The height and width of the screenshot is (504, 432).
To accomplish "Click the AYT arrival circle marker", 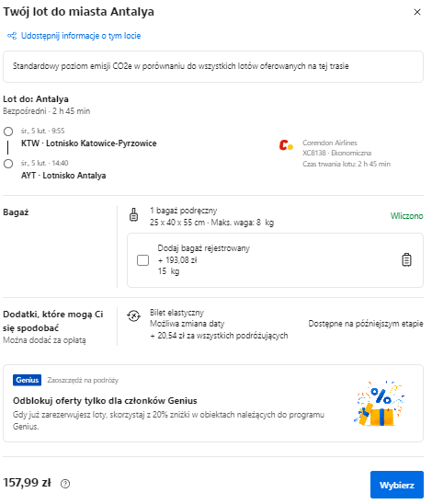I will tap(8, 164).
